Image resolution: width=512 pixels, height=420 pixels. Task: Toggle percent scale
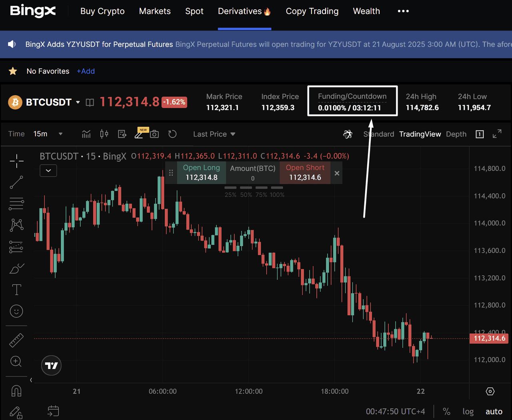tap(446, 412)
